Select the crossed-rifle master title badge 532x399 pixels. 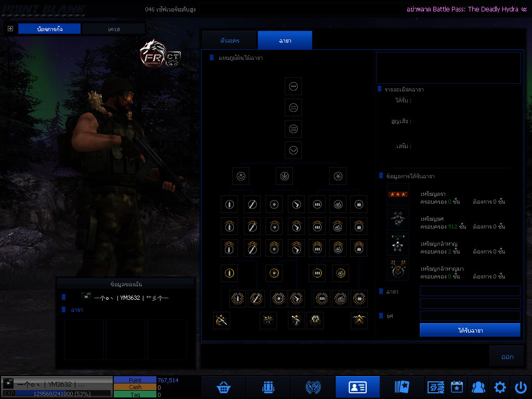pos(221,320)
